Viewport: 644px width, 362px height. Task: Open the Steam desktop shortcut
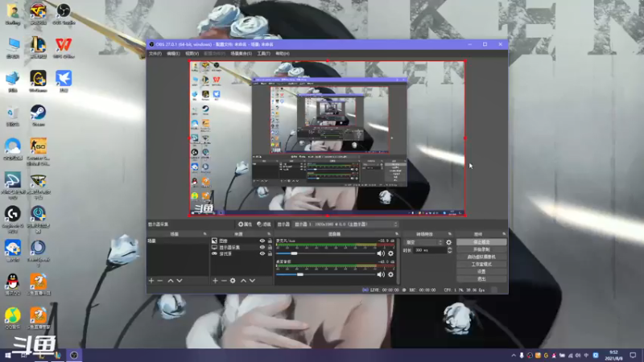[38, 115]
